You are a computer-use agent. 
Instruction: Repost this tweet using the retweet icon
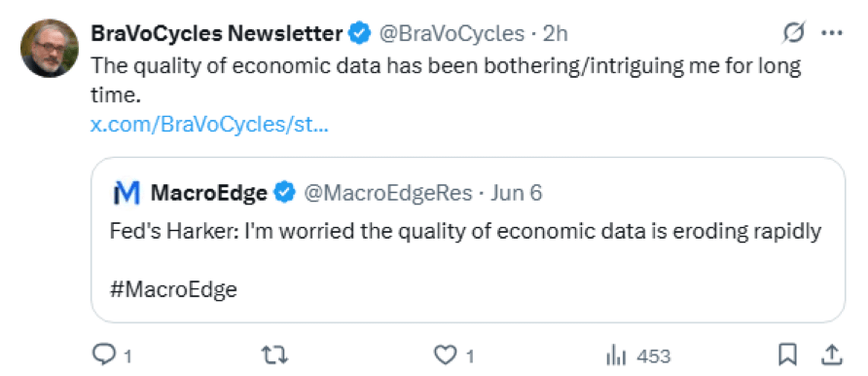click(x=274, y=356)
